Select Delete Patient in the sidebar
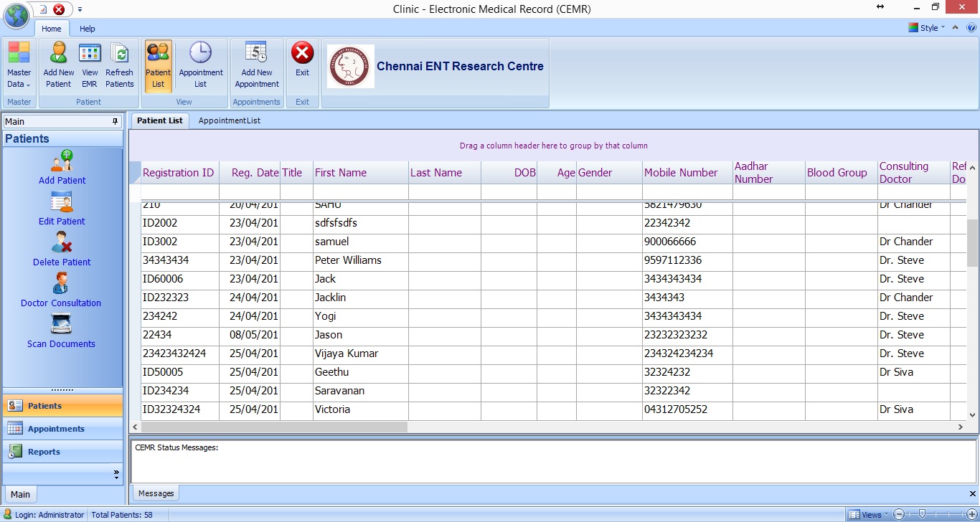Image resolution: width=980 pixels, height=522 pixels. coord(62,248)
